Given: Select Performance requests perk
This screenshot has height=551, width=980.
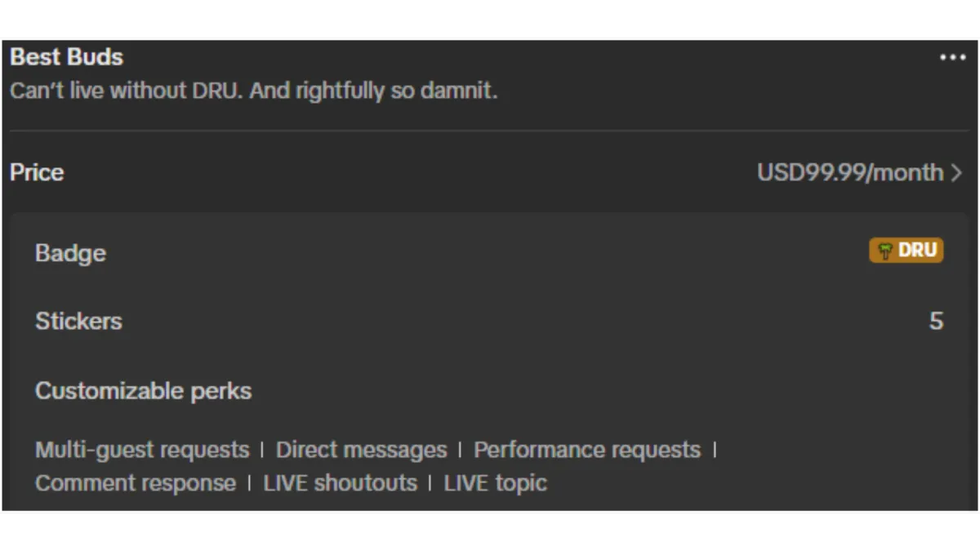Looking at the screenshot, I should coord(587,450).
